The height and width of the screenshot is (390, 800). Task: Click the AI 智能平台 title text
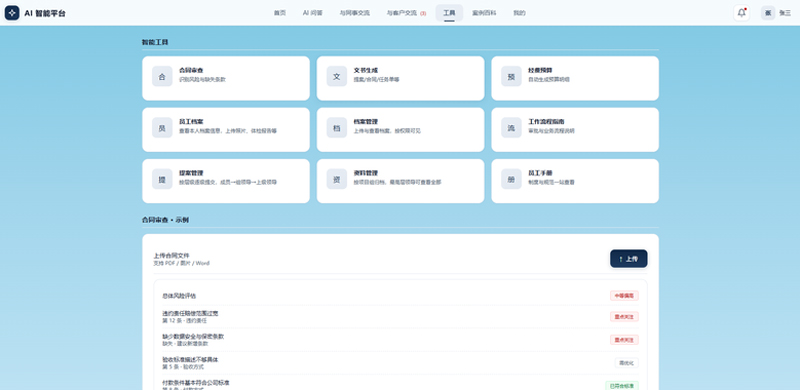[45, 13]
